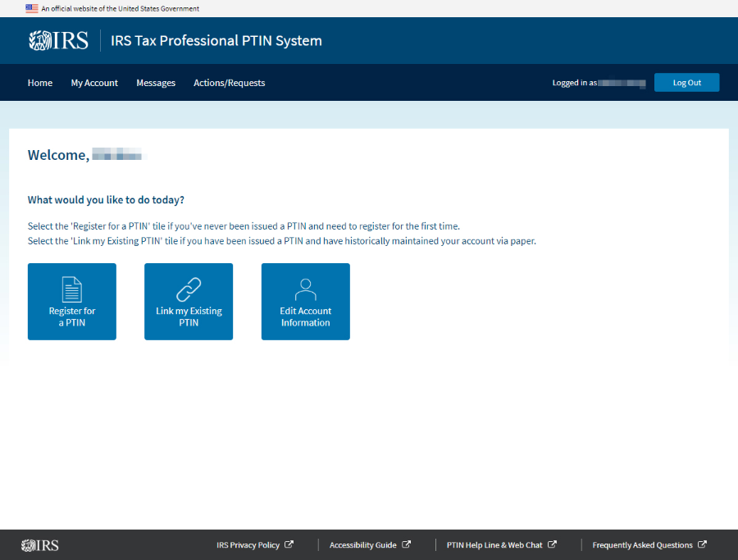Click external-link icon beside Frequently Asked Questions
The width and height of the screenshot is (738, 560).
pyautogui.click(x=702, y=544)
